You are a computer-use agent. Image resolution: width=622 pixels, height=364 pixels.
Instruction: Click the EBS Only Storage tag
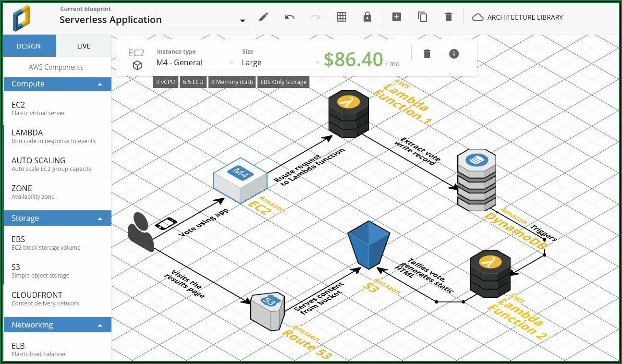(283, 82)
